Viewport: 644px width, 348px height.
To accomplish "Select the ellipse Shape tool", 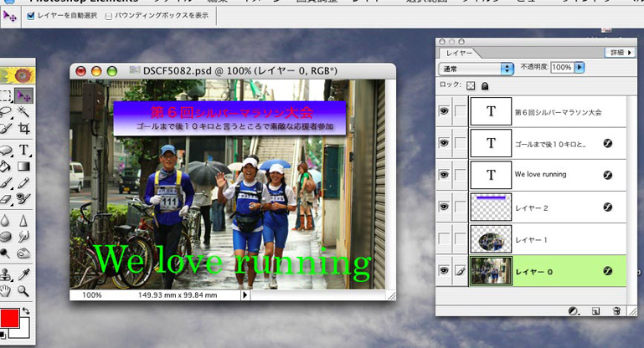I will tap(5, 150).
